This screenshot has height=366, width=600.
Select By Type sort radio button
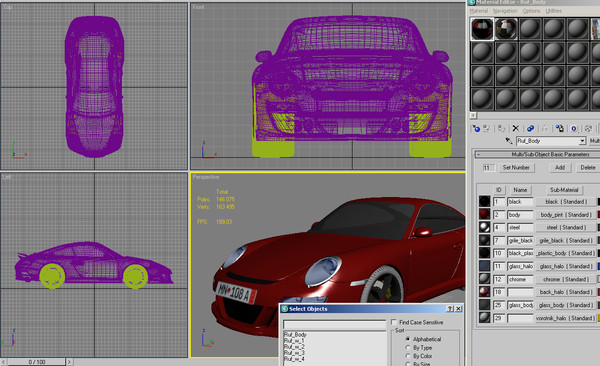tap(408, 348)
